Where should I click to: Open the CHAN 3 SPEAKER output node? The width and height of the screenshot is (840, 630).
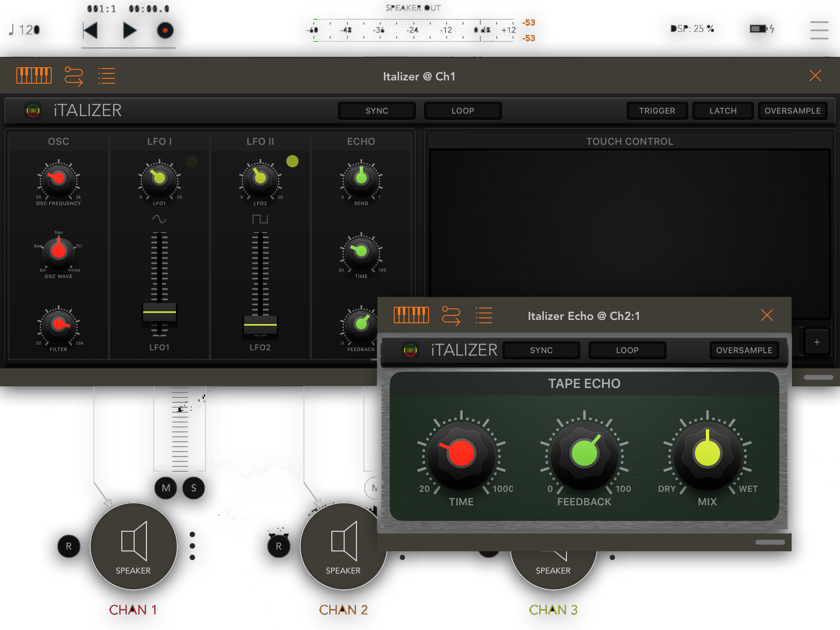(x=553, y=571)
